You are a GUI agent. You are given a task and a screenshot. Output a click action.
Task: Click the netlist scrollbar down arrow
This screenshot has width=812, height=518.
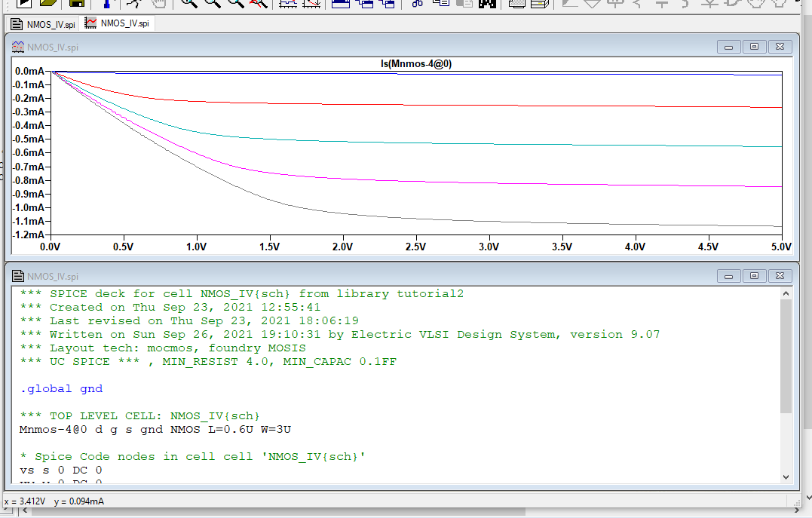point(786,477)
